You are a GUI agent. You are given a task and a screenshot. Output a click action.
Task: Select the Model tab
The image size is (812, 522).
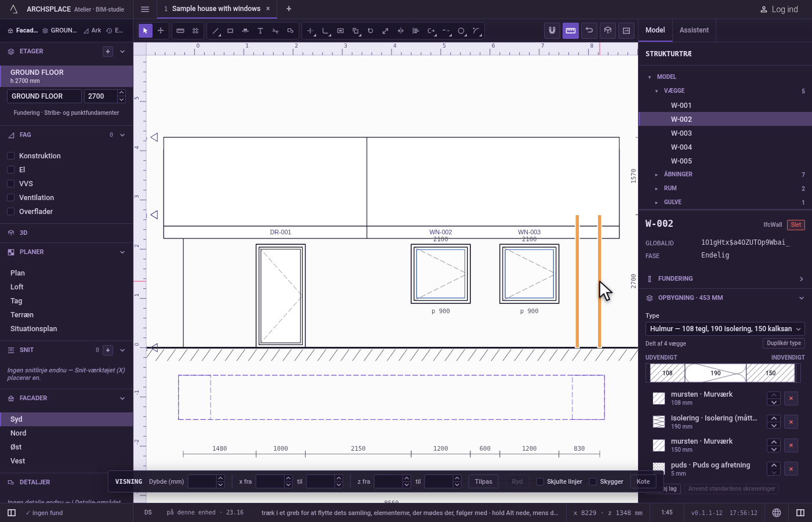point(655,30)
